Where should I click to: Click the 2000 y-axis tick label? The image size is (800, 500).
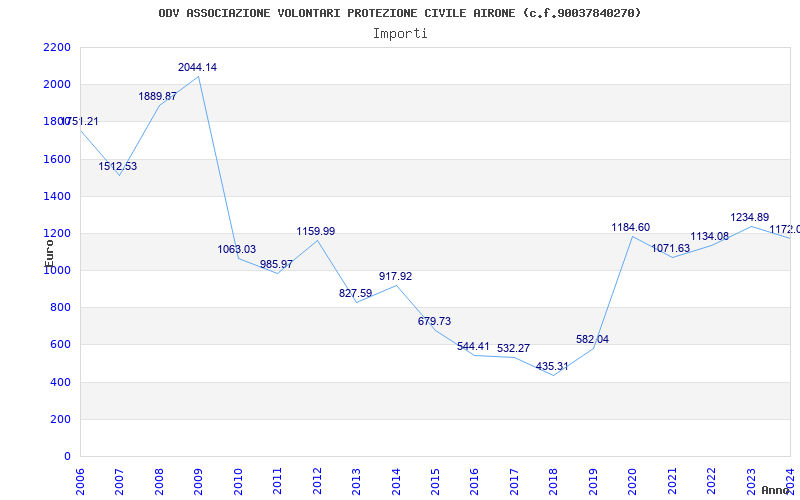(57, 85)
